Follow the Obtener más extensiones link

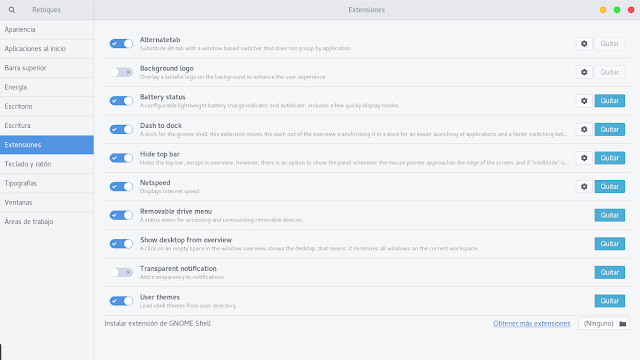[x=531, y=323]
